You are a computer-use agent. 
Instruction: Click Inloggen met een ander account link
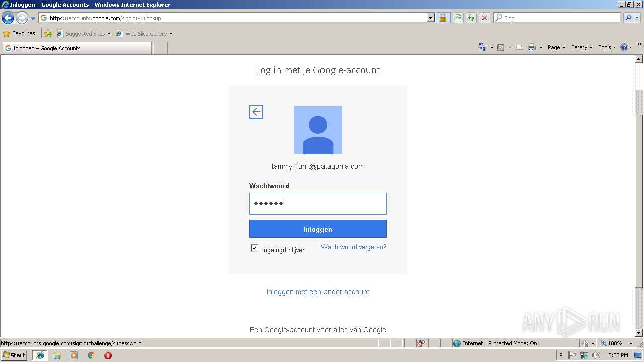point(318,292)
